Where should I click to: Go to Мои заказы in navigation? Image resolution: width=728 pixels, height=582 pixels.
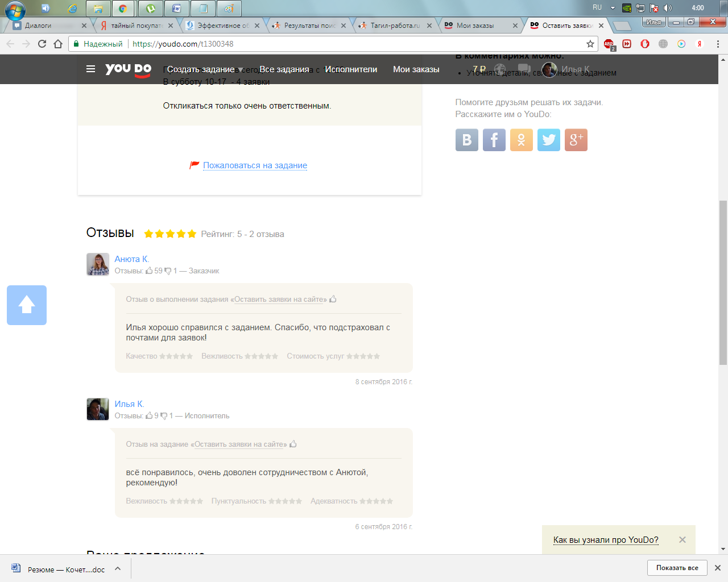pyautogui.click(x=416, y=69)
